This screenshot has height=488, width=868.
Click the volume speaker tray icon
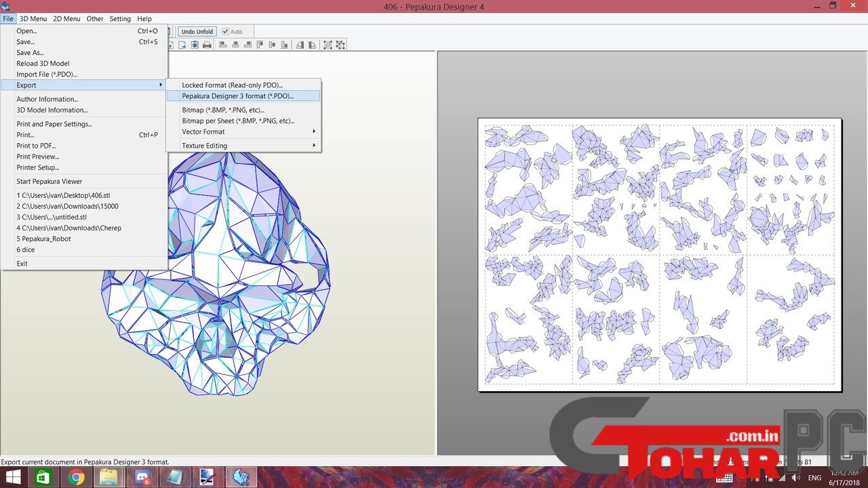pyautogui.click(x=795, y=477)
